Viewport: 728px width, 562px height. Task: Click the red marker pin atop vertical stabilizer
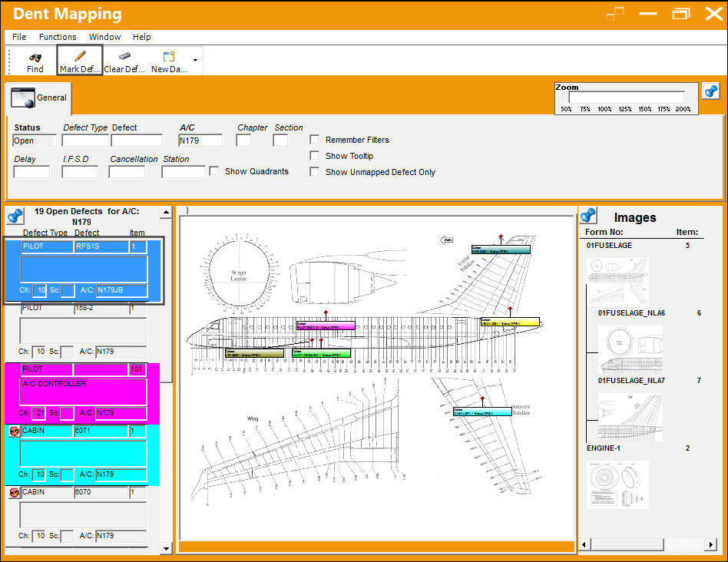click(501, 236)
